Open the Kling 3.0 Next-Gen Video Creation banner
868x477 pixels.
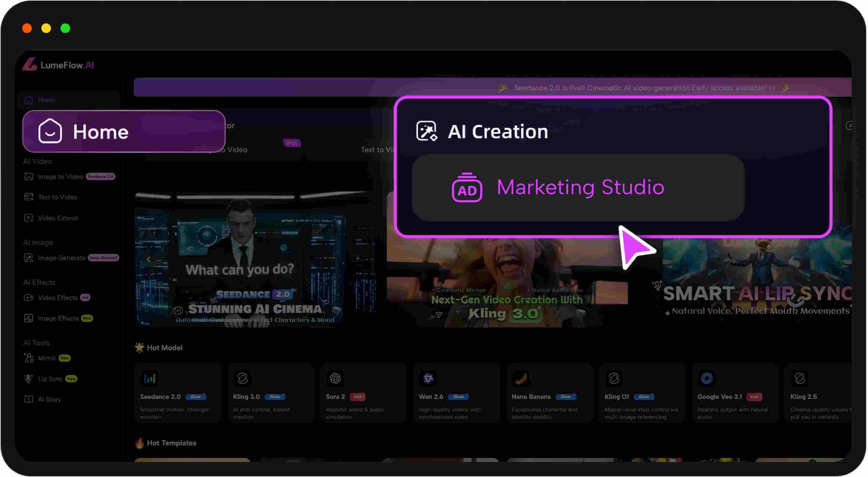point(507,282)
